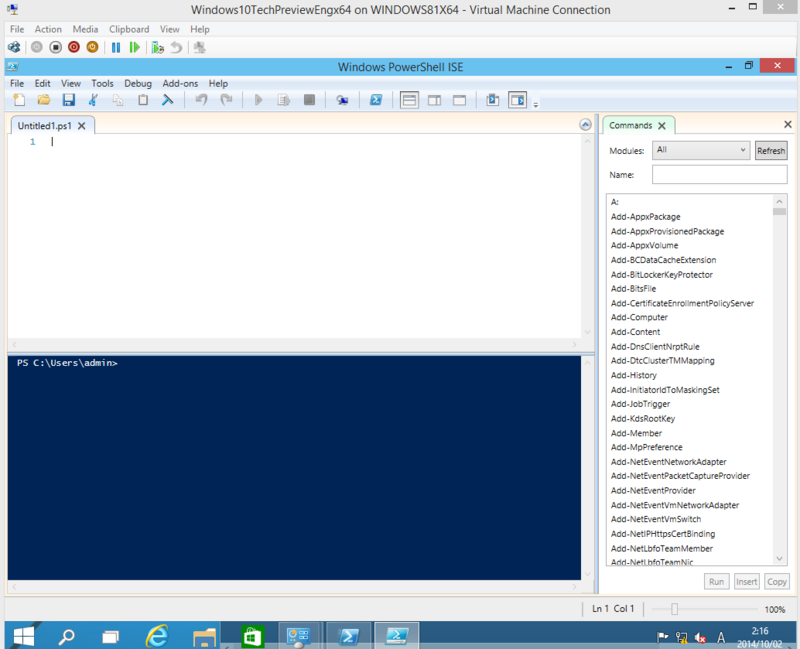Start PowerShell.exe with the blue console icon

(376, 100)
